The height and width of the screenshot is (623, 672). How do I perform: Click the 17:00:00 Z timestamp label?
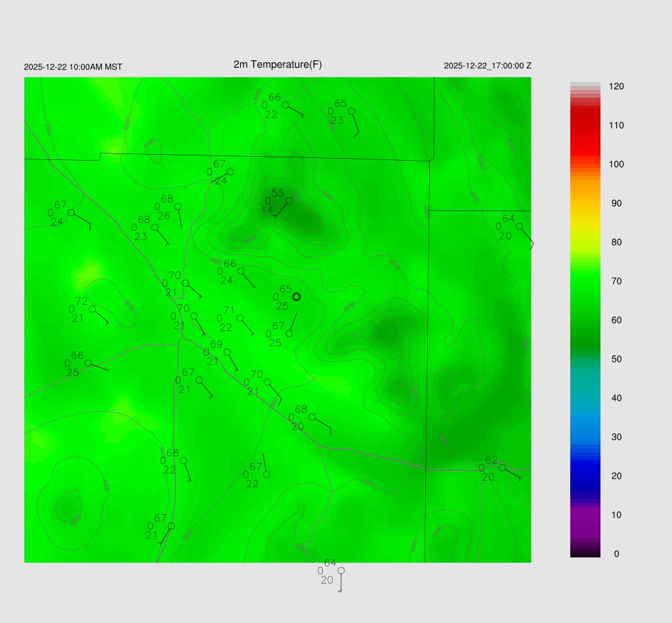coord(488,66)
